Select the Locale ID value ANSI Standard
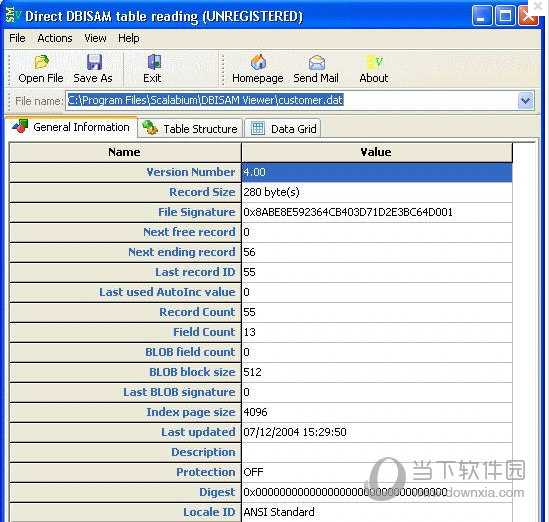Image resolution: width=549 pixels, height=522 pixels. pyautogui.click(x=377, y=512)
